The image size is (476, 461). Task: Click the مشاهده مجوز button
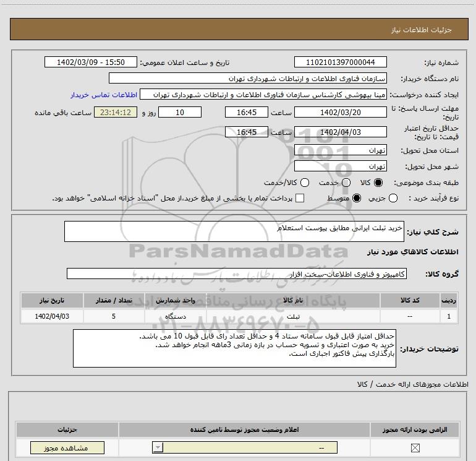pos(67,448)
